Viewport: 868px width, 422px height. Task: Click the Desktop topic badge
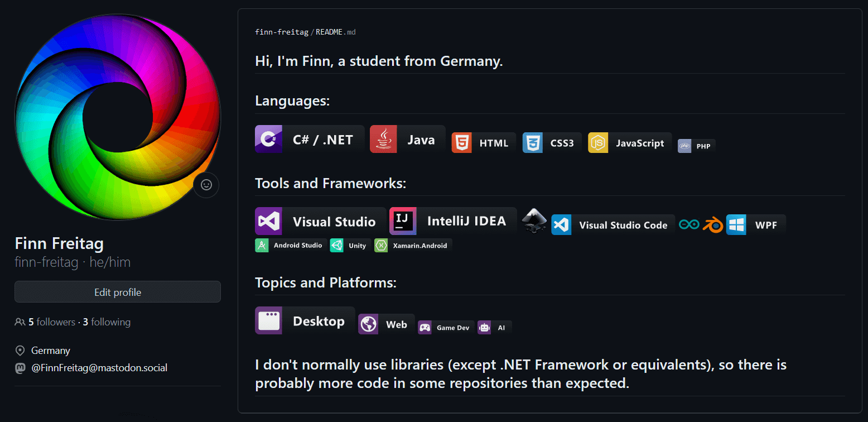point(305,320)
